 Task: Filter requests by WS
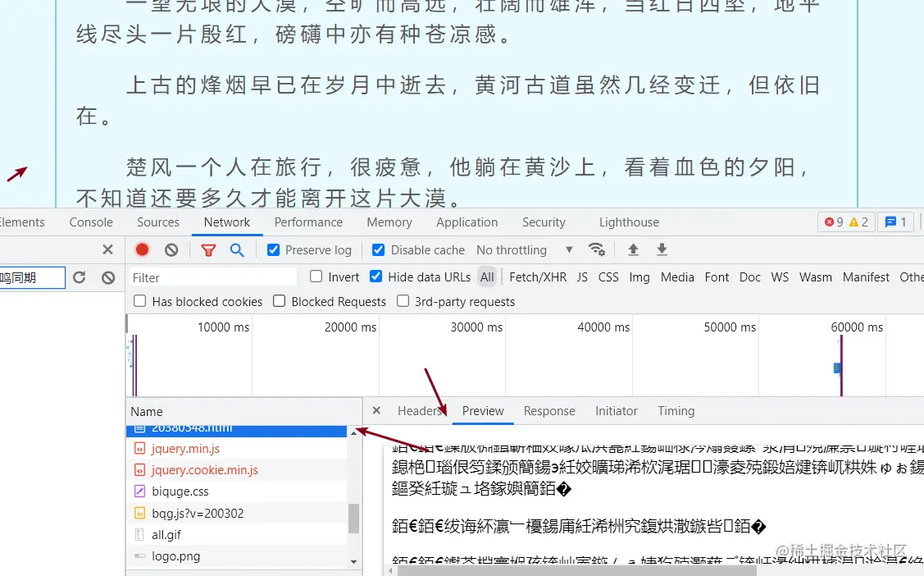[780, 277]
